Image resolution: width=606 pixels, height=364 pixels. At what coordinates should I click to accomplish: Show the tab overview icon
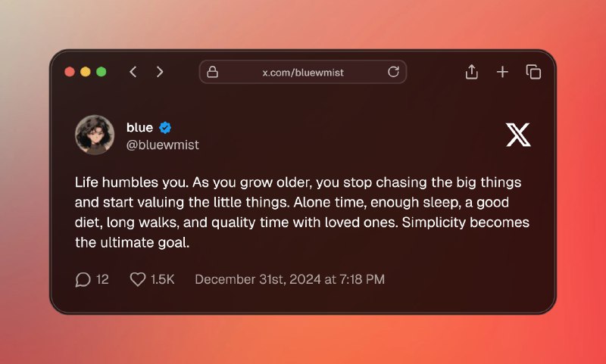point(533,72)
